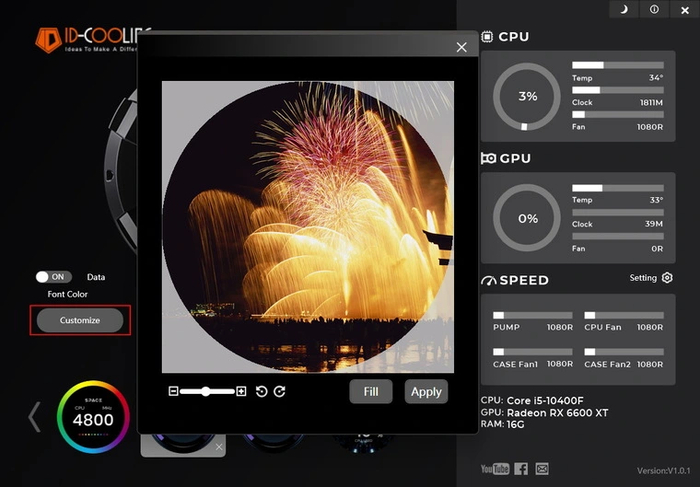Click the email envelope icon

tap(542, 469)
